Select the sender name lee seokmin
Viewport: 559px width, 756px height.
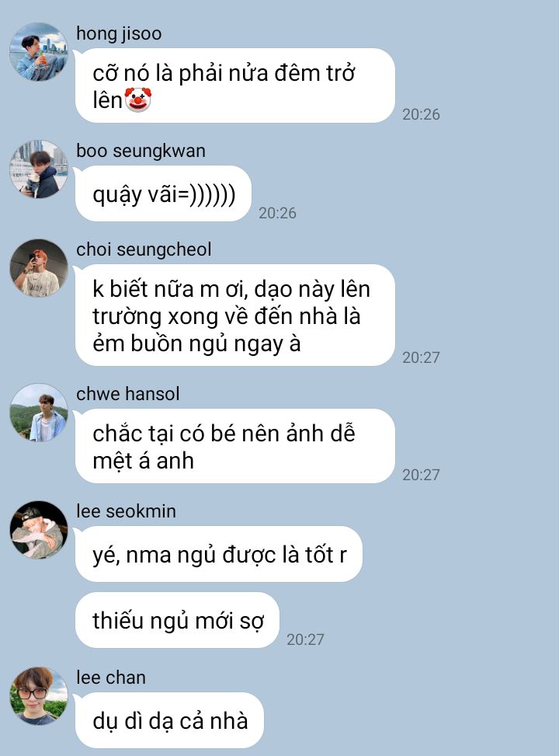pyautogui.click(x=127, y=511)
